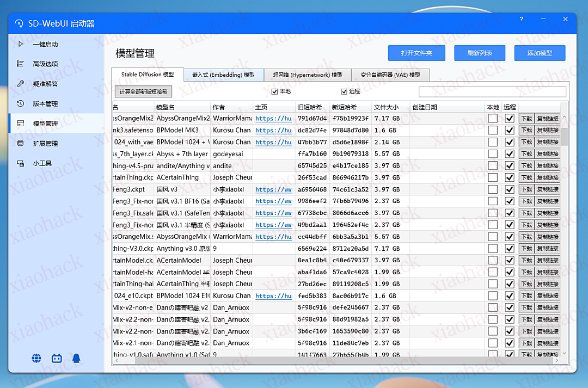
Task: Click the website globe icon at bottom left
Action: (x=36, y=358)
